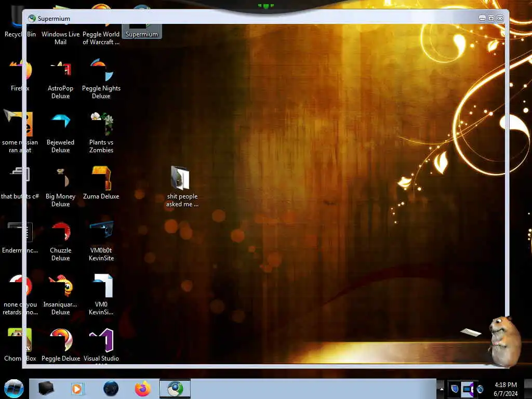This screenshot has height=399, width=532.
Task: Launch AstroPop Deluxe from the desktop
Action: [60, 79]
